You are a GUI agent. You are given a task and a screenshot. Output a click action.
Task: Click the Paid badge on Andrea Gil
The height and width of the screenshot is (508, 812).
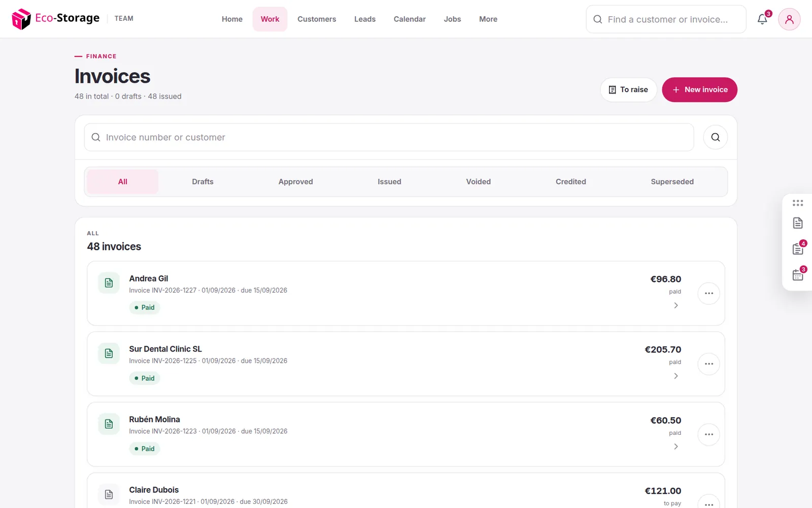point(145,307)
